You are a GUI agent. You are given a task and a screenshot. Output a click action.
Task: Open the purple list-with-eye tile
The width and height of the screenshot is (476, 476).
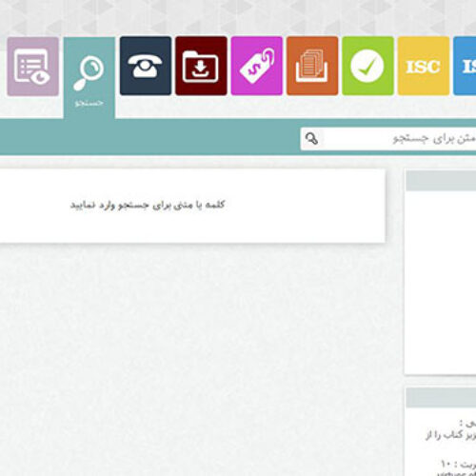pyautogui.click(x=33, y=66)
